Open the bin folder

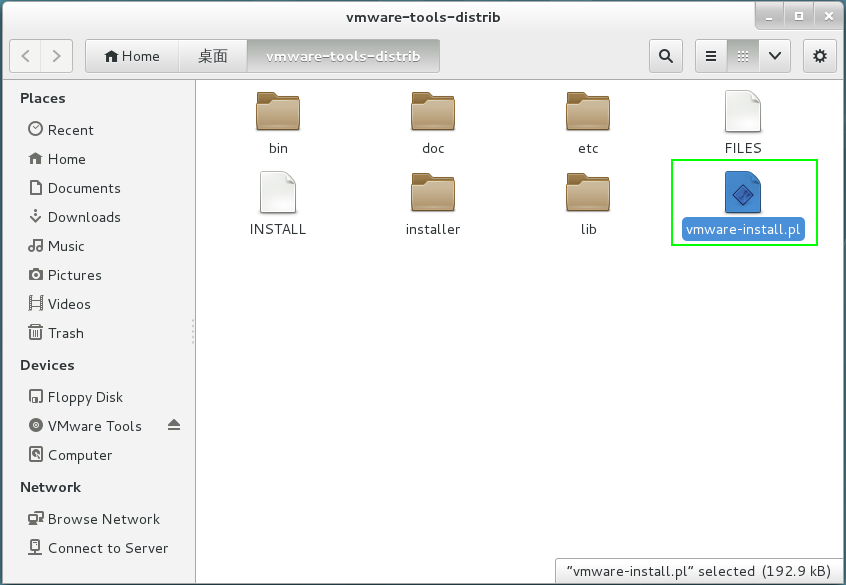coord(278,111)
